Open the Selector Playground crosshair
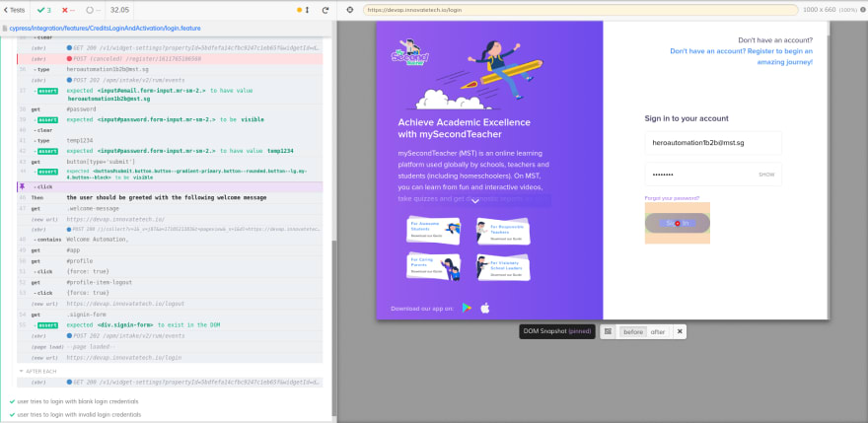Viewport: 868px width, 423px height. point(350,10)
